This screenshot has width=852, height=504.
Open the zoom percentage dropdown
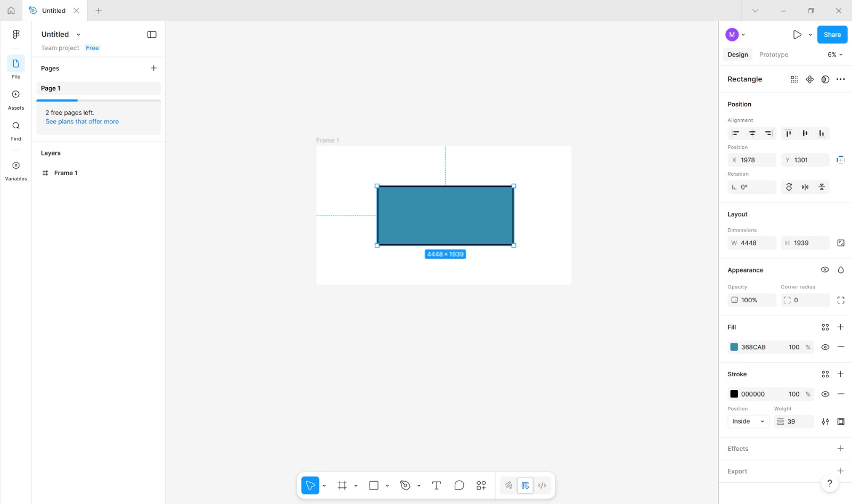click(834, 54)
